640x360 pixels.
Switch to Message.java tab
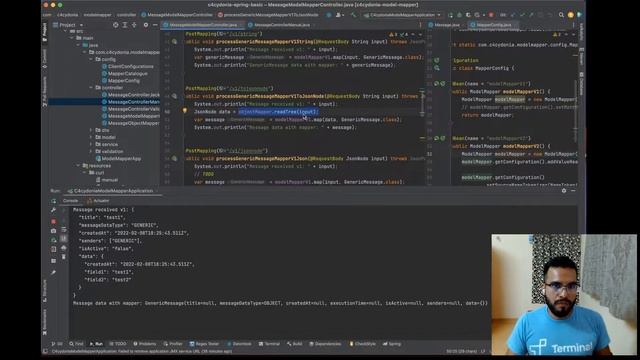[x=447, y=25]
